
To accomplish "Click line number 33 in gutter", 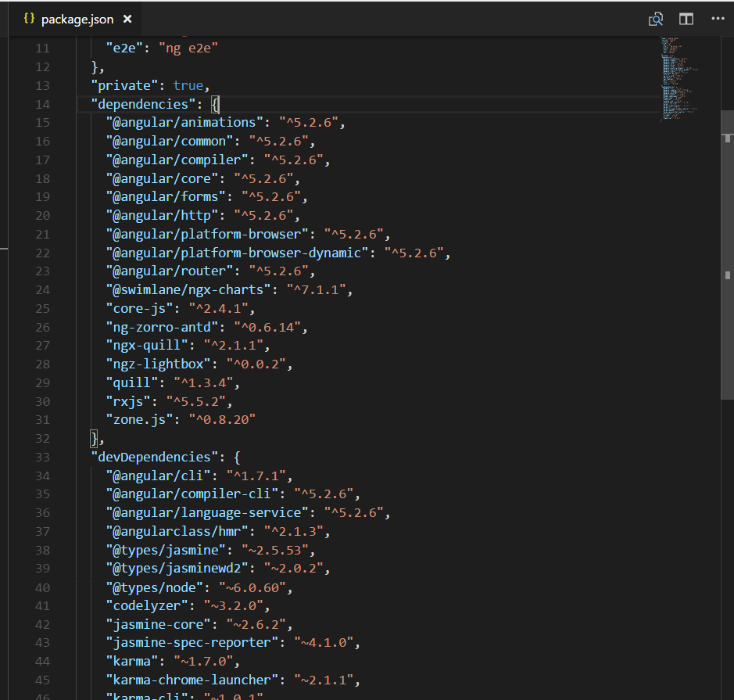I will click(x=42, y=457).
